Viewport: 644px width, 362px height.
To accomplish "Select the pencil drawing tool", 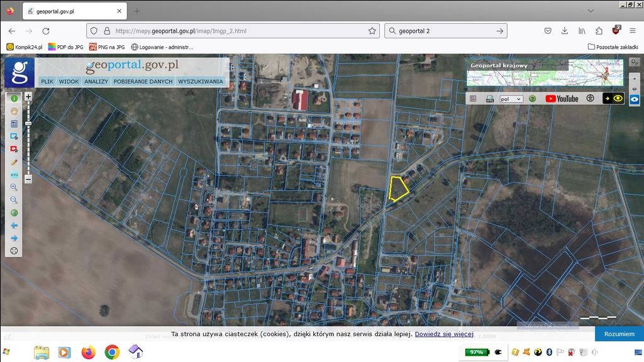I will point(14,162).
